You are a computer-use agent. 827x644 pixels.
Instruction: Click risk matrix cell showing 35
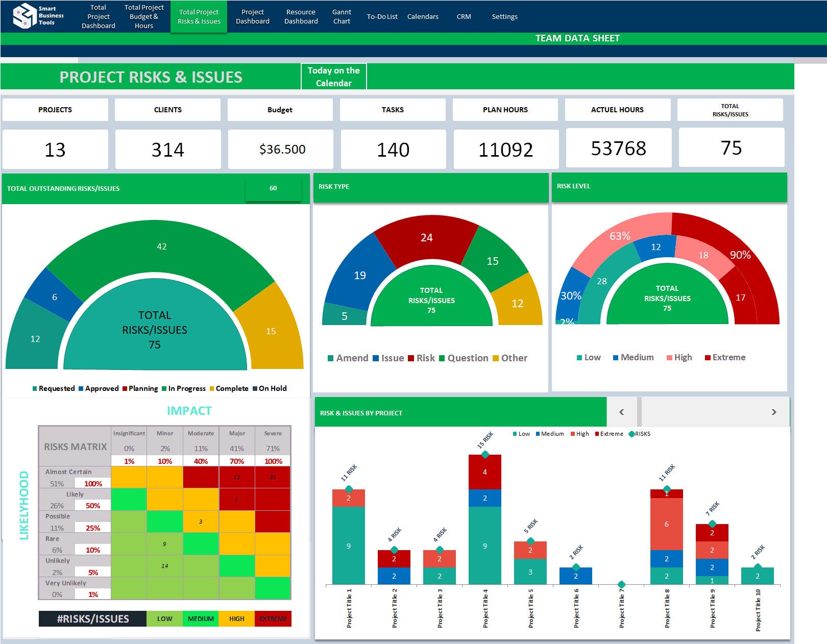click(x=273, y=477)
